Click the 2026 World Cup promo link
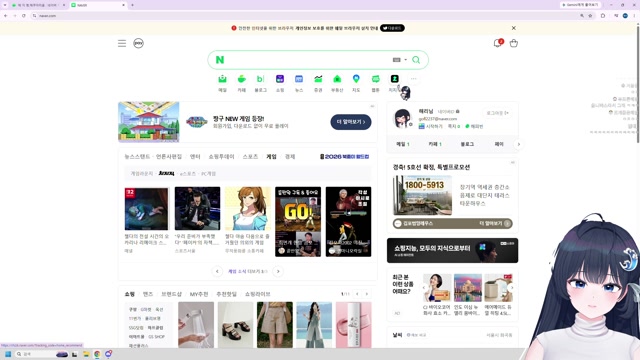 click(344, 157)
